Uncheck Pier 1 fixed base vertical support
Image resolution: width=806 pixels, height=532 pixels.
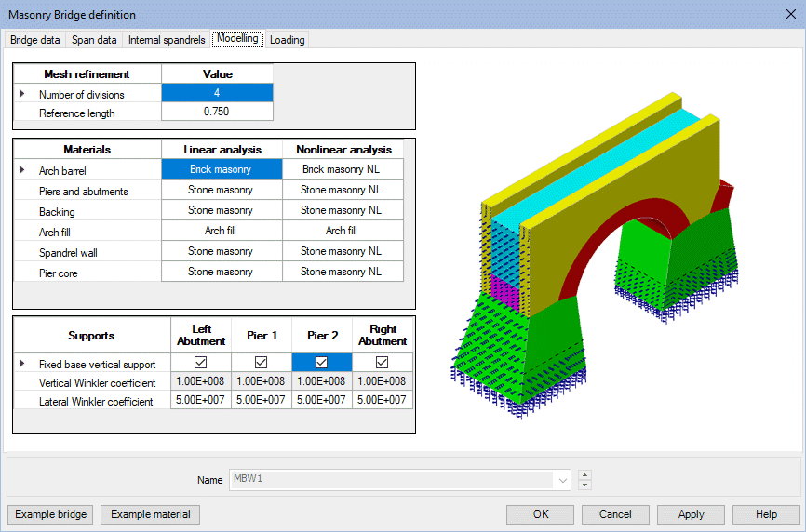[261, 363]
